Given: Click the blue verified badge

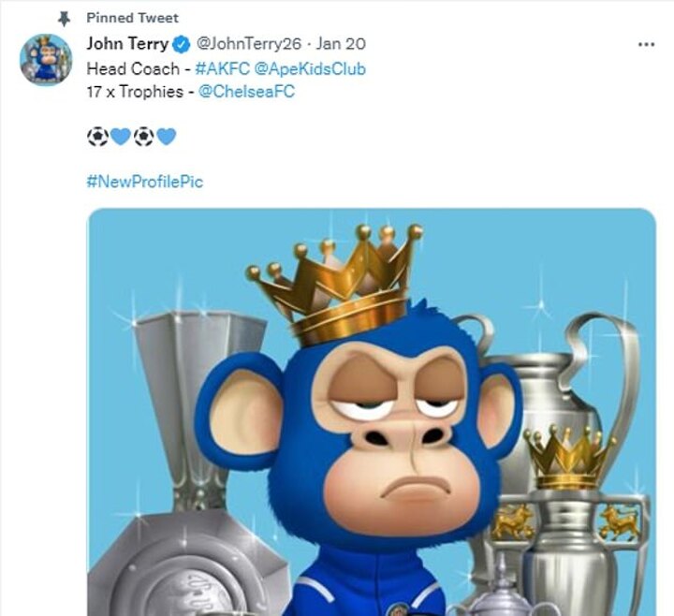Looking at the screenshot, I should pos(182,44).
